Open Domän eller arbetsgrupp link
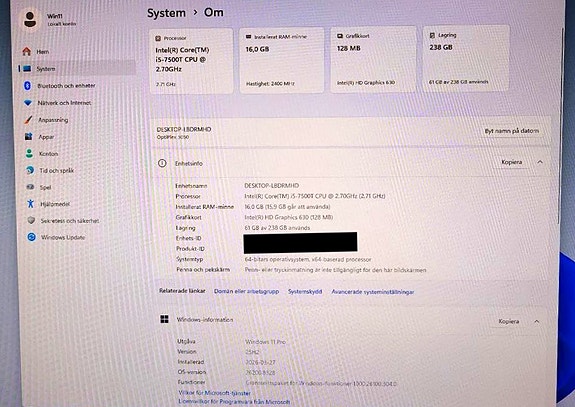This screenshot has width=575, height=407. [x=246, y=291]
